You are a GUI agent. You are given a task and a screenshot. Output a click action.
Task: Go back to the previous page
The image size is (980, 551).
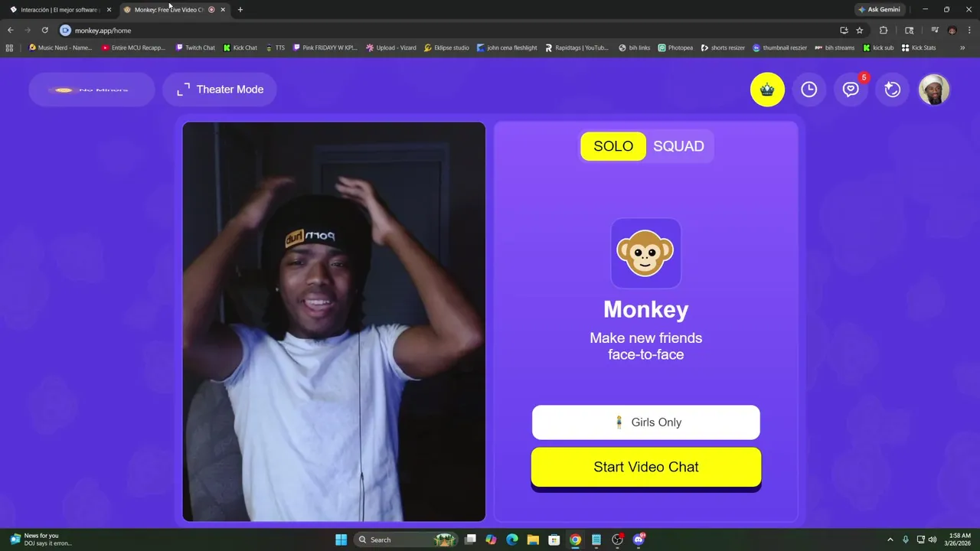pos(11,31)
